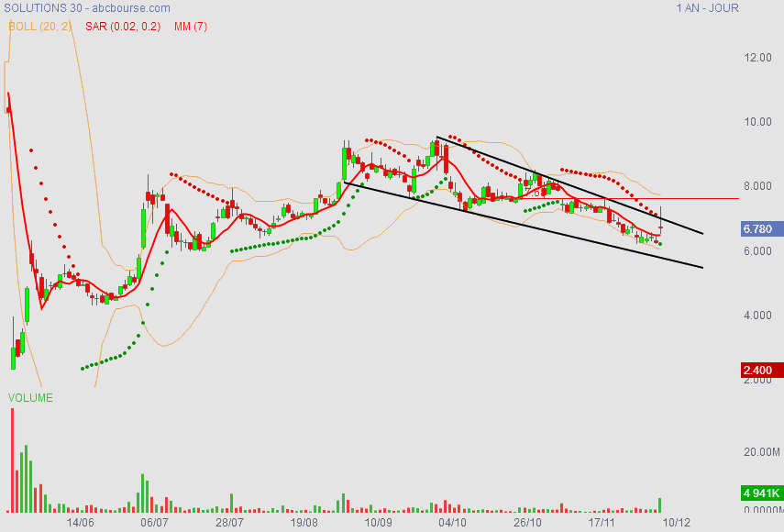Click the VOLUME panel label
This screenshot has width=784, height=532.
[x=30, y=397]
